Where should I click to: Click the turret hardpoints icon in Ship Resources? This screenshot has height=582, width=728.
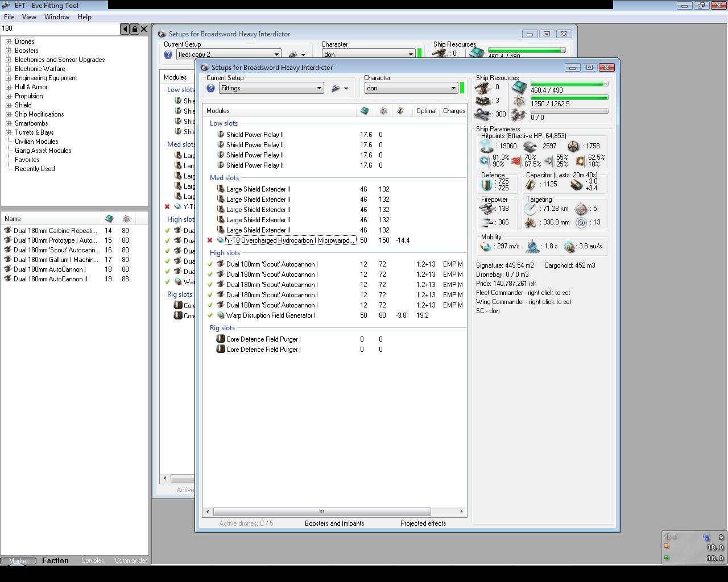[x=483, y=88]
